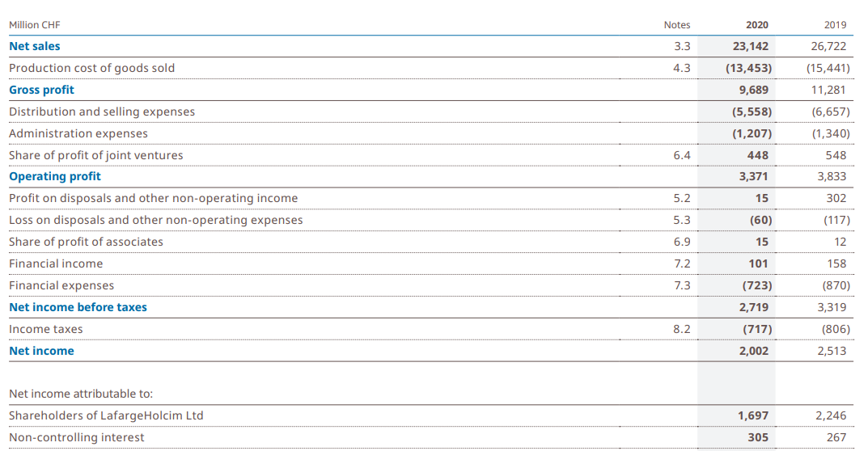The width and height of the screenshot is (868, 451).
Task: Click the value 302
Action: pyautogui.click(x=836, y=198)
